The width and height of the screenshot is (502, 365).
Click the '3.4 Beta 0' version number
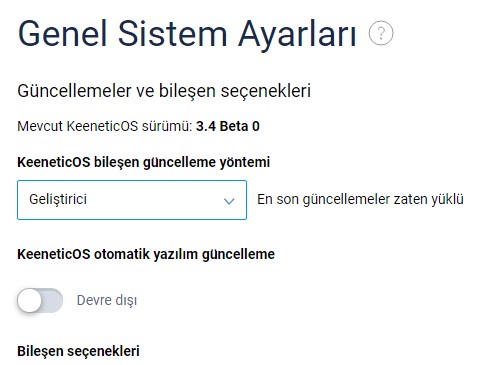(228, 126)
